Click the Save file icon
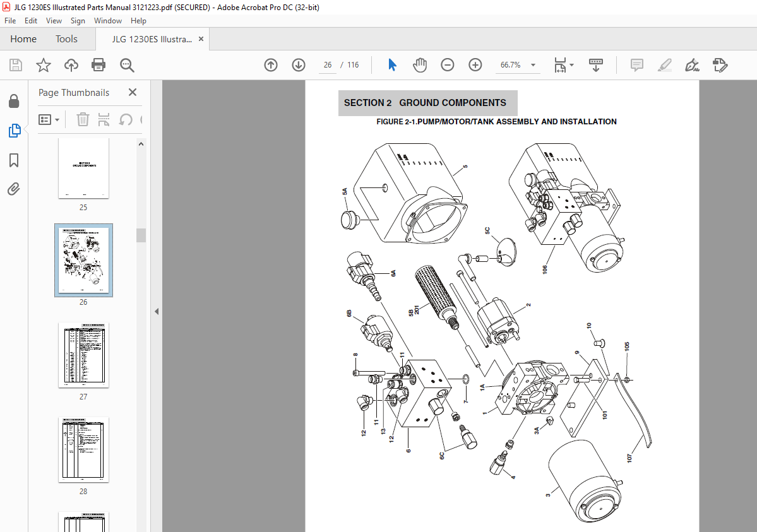757x532 pixels. pos(16,65)
